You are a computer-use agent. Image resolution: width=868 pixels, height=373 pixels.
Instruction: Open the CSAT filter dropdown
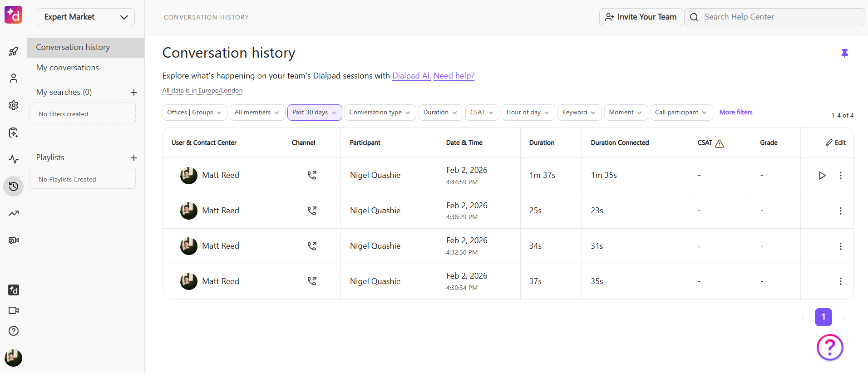482,113
